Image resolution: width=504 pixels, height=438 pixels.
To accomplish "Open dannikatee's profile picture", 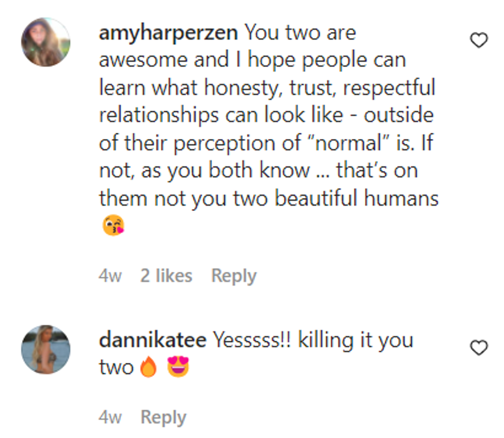I will tap(46, 349).
